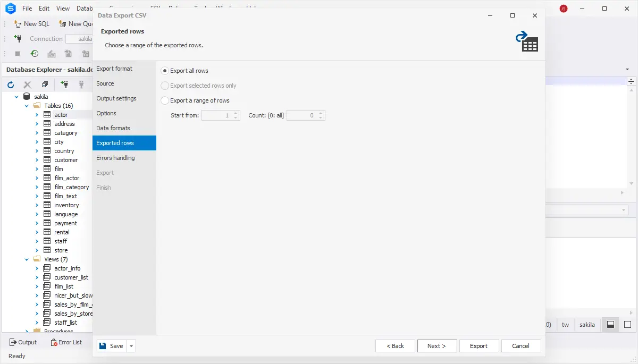
Task: Click the green execution history clock icon
Action: click(35, 54)
